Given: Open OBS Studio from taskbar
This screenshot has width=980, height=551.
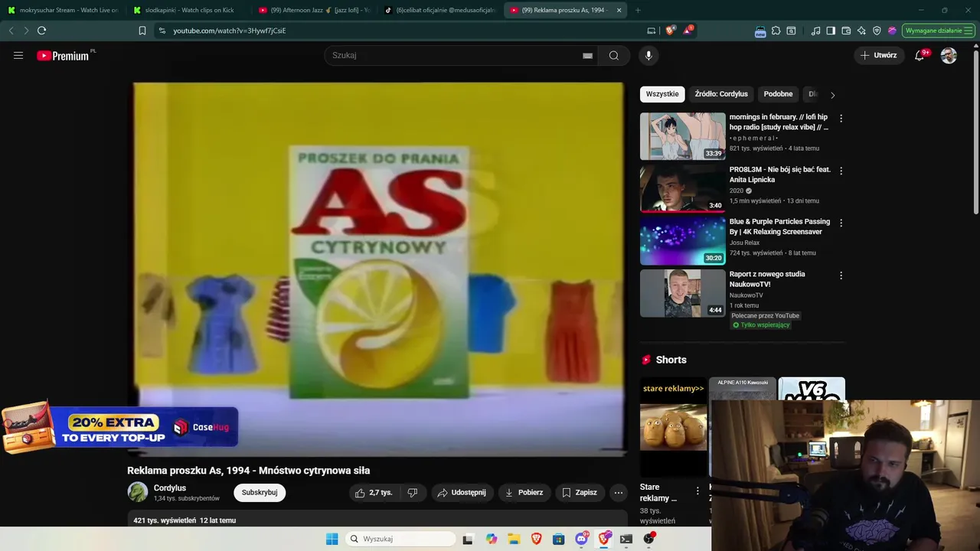Looking at the screenshot, I should 648,539.
